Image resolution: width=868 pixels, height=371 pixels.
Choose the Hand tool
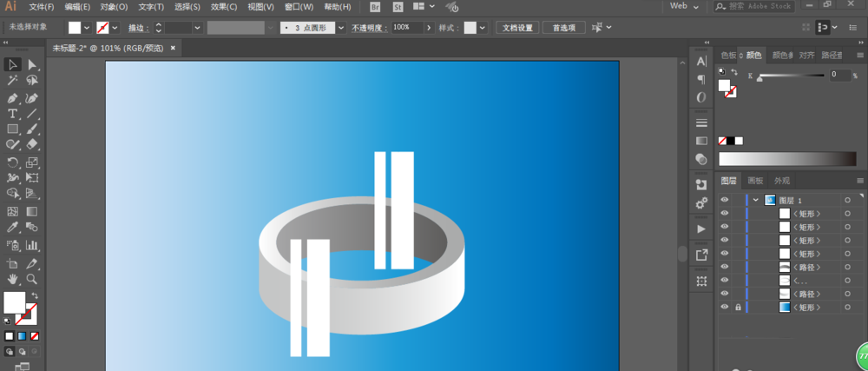click(13, 279)
